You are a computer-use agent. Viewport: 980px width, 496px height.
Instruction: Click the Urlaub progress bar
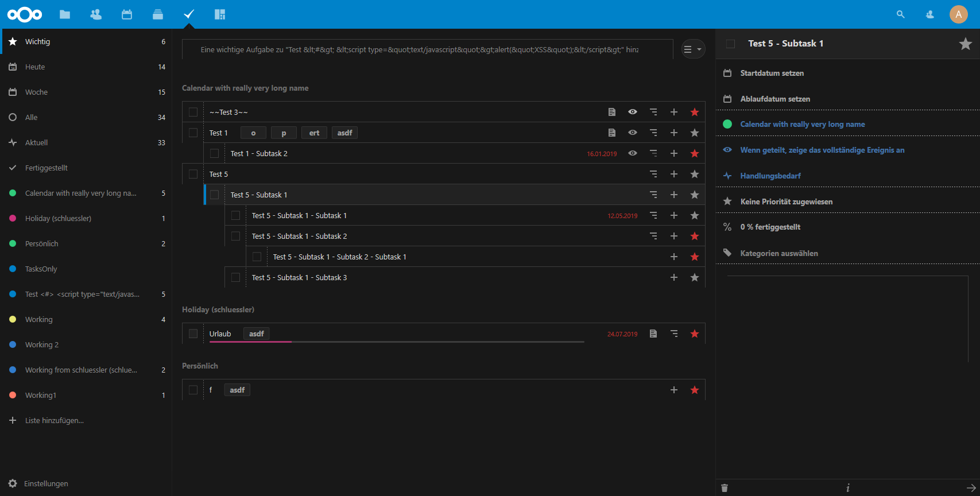click(x=397, y=342)
